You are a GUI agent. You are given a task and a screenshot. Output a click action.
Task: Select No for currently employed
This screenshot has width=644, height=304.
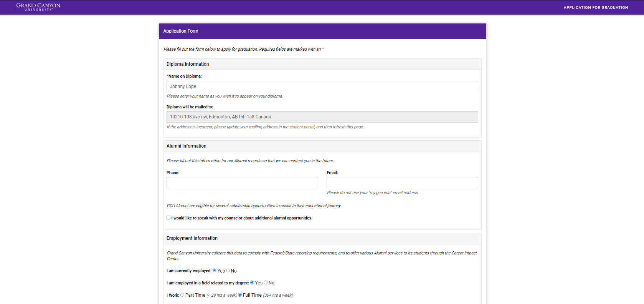click(228, 271)
